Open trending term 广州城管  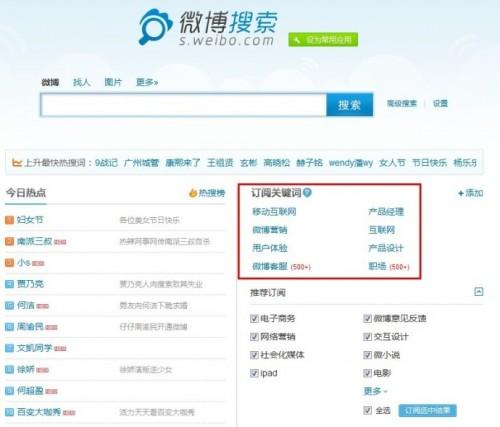(x=142, y=163)
